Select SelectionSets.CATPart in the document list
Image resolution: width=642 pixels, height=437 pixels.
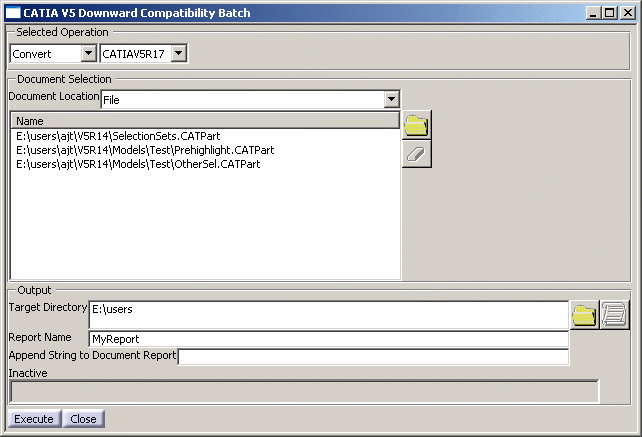(x=118, y=136)
